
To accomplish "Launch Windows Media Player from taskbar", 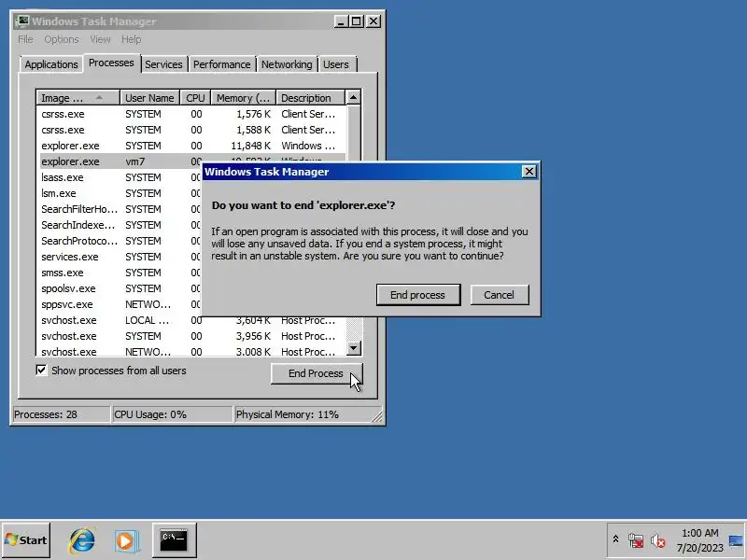I will (x=127, y=541).
